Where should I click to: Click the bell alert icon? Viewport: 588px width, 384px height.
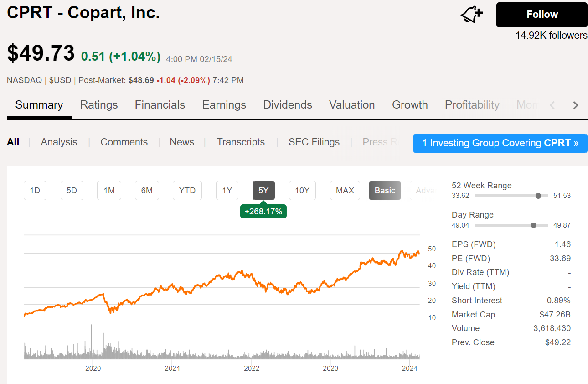point(471,15)
